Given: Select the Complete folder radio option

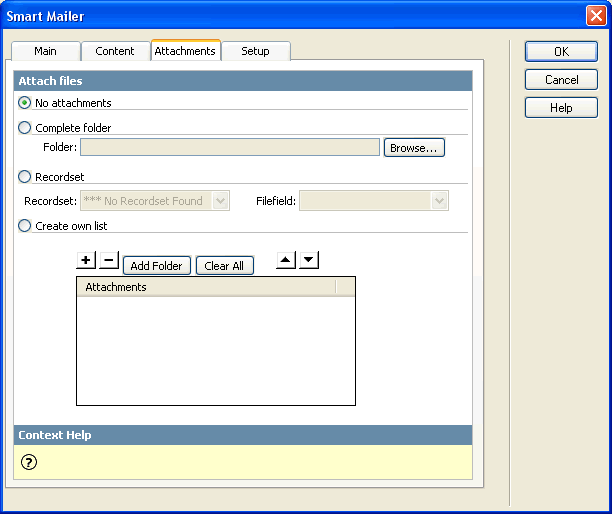Looking at the screenshot, I should coord(25,128).
